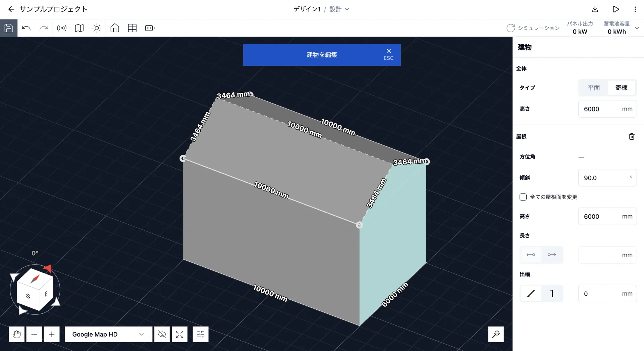
Task: Select the battery tool icon
Action: tap(150, 28)
